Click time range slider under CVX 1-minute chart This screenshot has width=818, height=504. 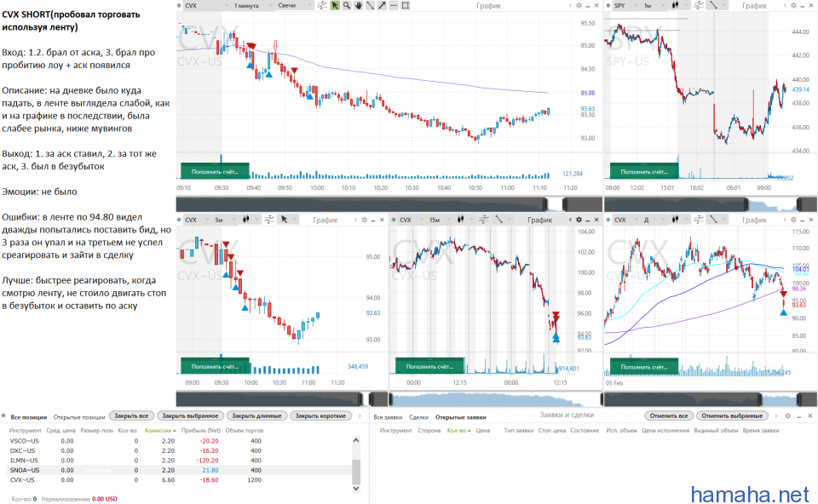click(389, 203)
